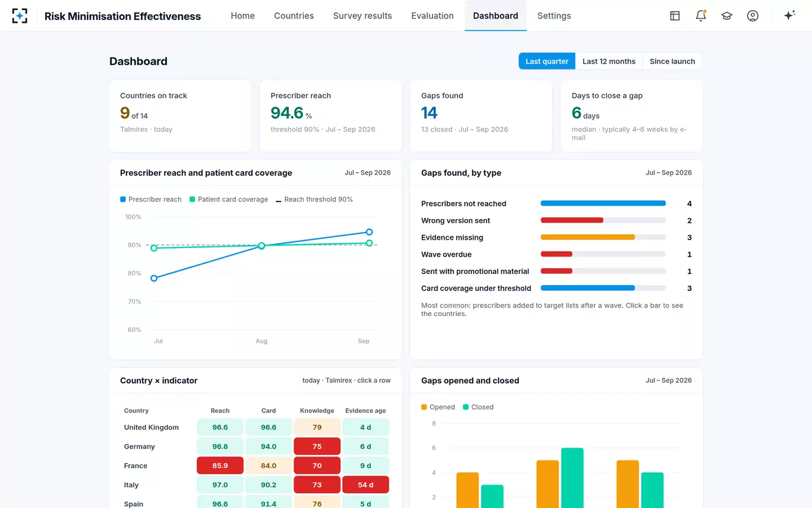Viewport: 812px width, 508px height.
Task: Toggle Patient card coverage legend series
Action: point(229,199)
